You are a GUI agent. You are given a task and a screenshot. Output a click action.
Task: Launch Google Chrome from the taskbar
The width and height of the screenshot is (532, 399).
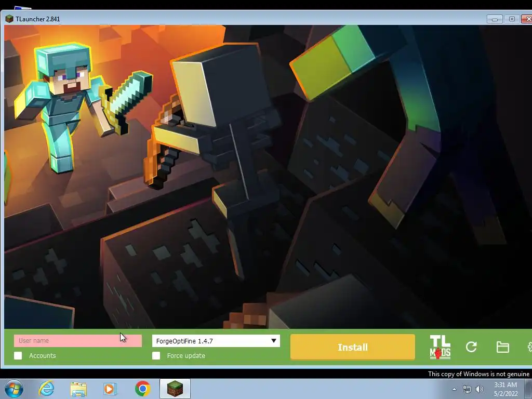tap(143, 389)
